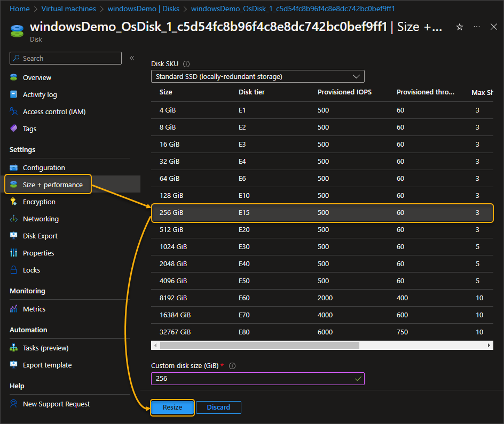Select the 256 GiB size row
This screenshot has height=424, width=504.
(x=322, y=212)
